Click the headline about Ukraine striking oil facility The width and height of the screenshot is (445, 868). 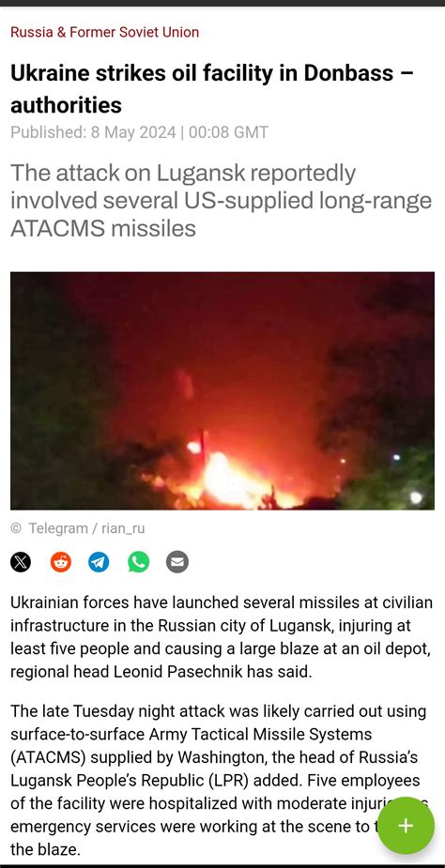point(211,88)
